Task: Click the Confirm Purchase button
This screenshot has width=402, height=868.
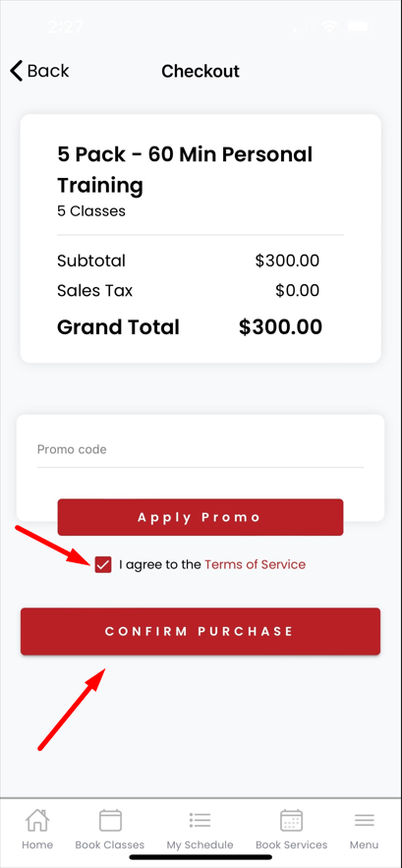Action: [x=201, y=631]
